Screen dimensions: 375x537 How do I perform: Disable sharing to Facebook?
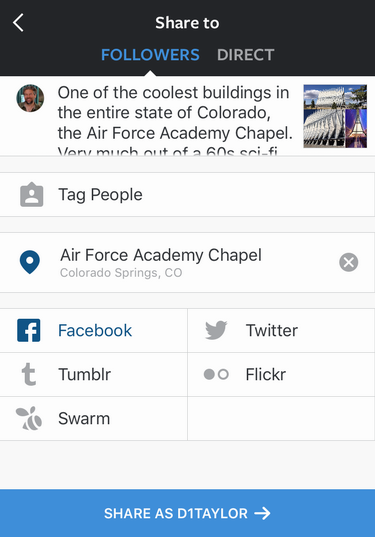tap(93, 330)
